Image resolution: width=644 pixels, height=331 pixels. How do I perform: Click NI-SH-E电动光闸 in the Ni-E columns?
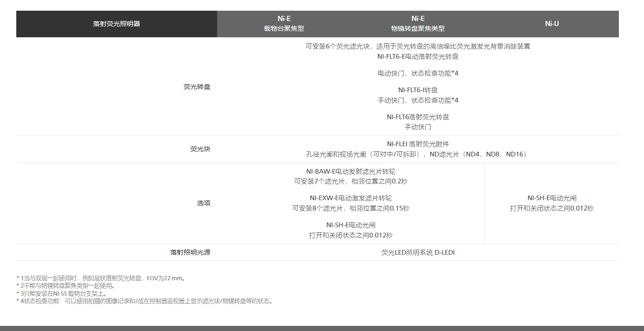click(x=351, y=225)
